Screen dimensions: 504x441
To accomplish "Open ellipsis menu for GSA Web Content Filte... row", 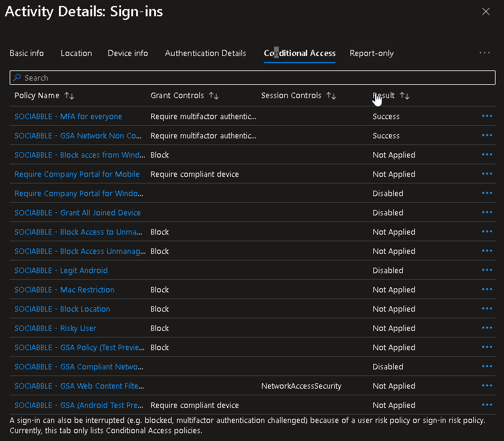I will point(487,386).
